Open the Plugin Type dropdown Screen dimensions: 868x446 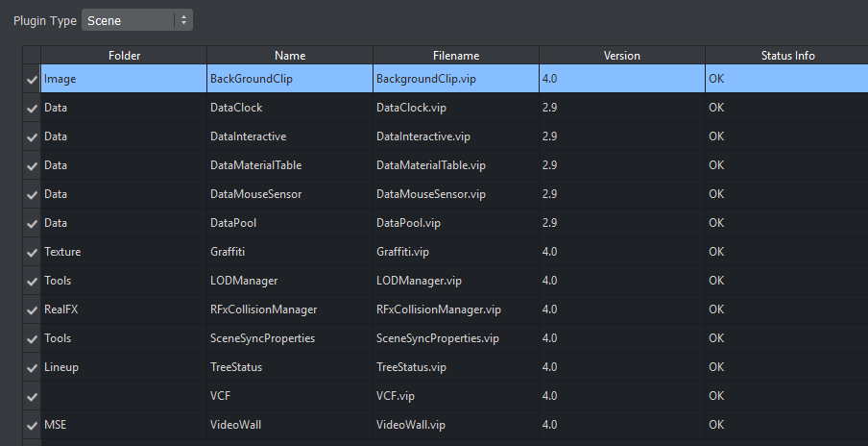(136, 20)
